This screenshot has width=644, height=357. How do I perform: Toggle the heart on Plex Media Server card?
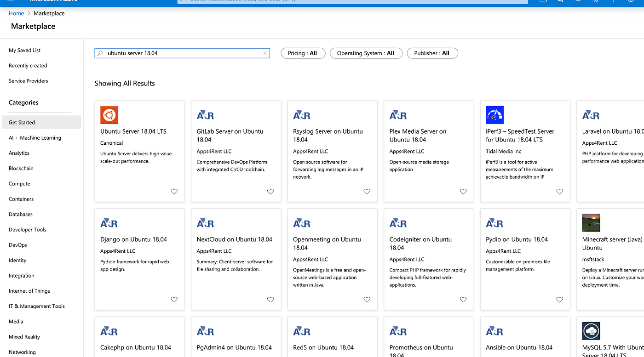(x=463, y=192)
